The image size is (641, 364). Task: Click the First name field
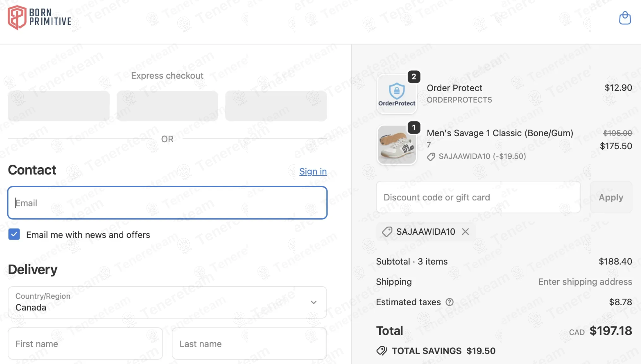click(85, 344)
